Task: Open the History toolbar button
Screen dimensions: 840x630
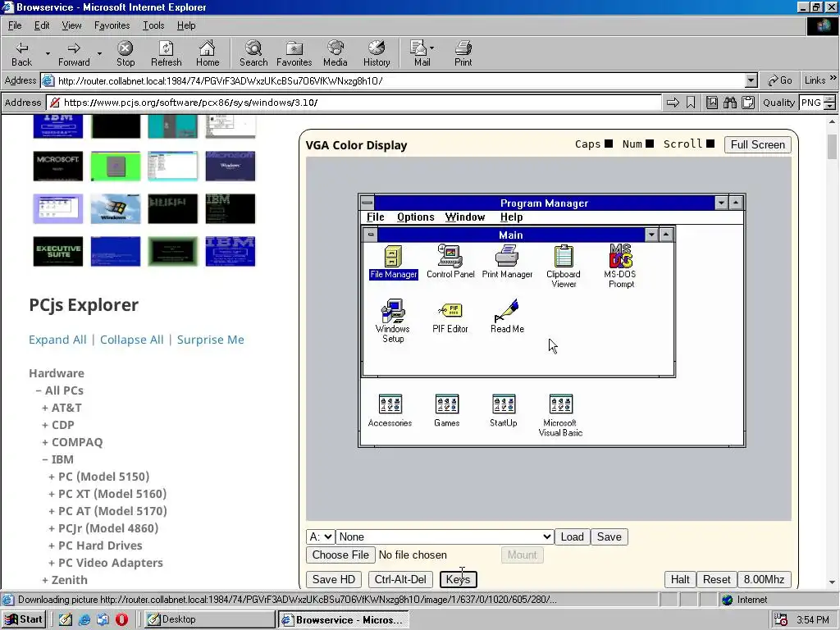Action: point(377,54)
